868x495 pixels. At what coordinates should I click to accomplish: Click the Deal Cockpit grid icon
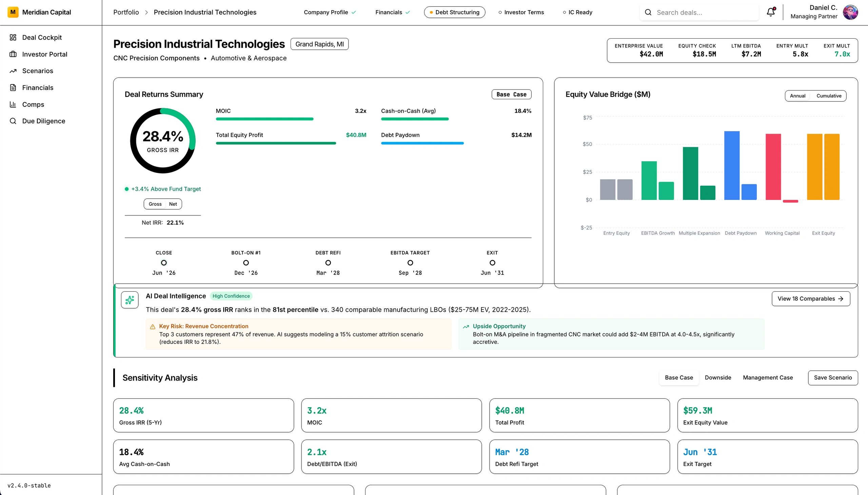pyautogui.click(x=13, y=37)
